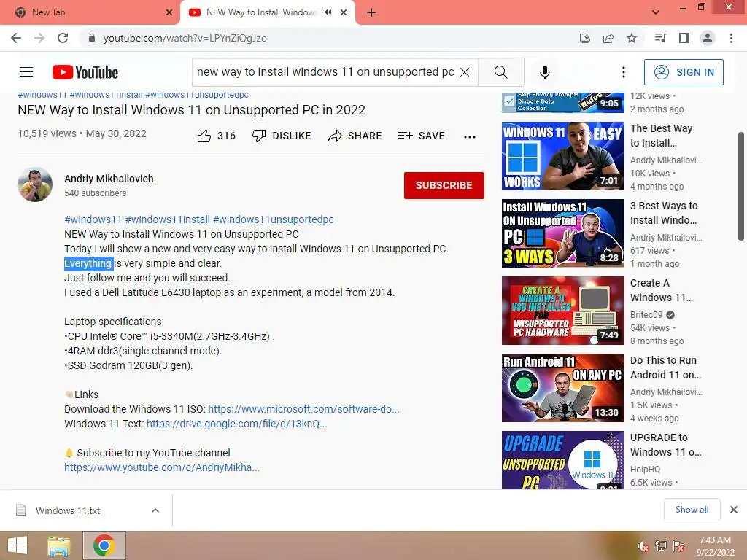The image size is (747, 560).
Task: Open the Action Center flag tray icon
Action: point(678,546)
